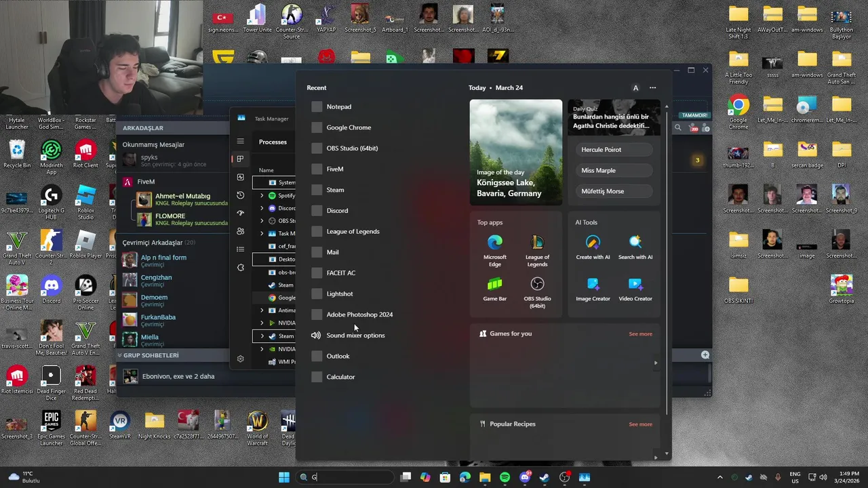Open Startup apps in Task Manager sidebar

pyautogui.click(x=240, y=213)
